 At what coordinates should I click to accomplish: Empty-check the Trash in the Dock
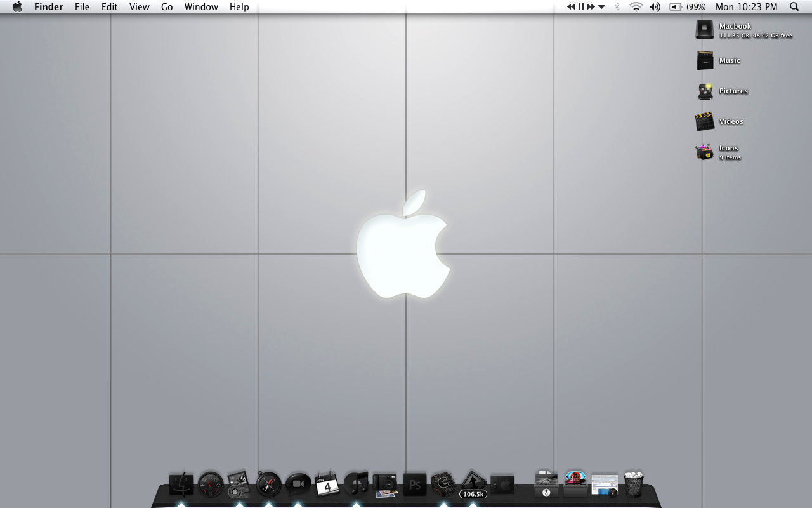(632, 485)
